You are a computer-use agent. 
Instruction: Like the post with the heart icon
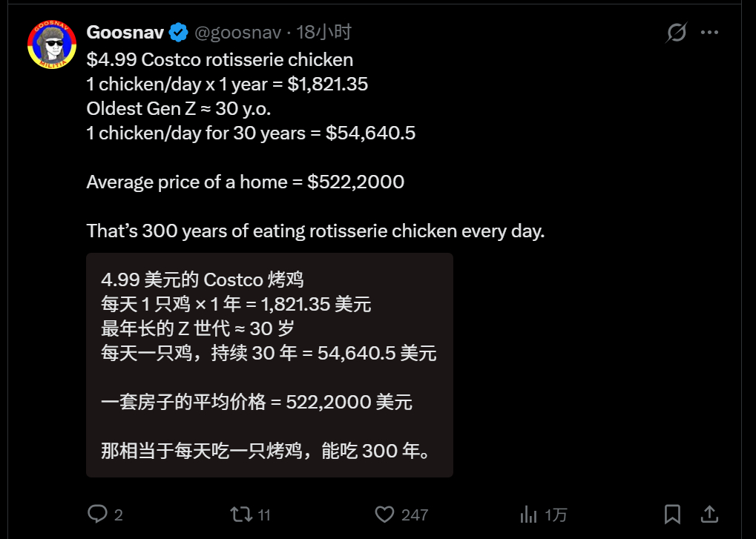tap(384, 514)
